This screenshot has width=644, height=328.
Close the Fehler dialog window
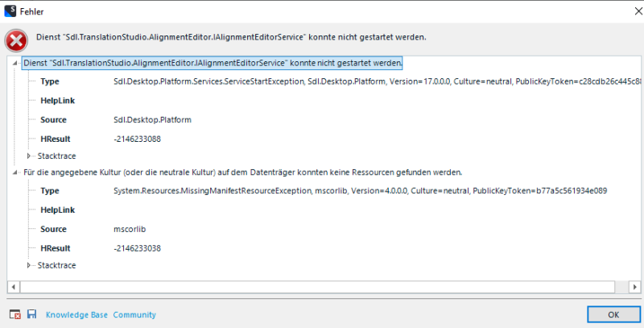point(638,11)
